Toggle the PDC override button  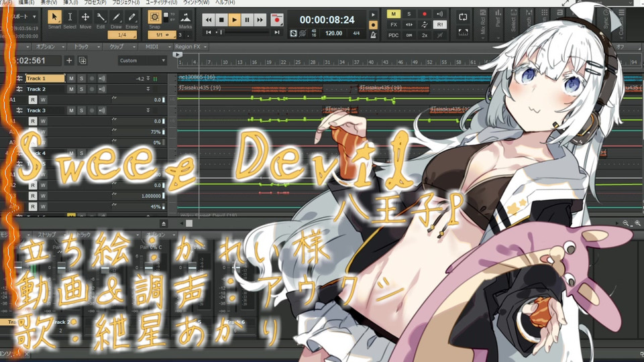(x=394, y=36)
